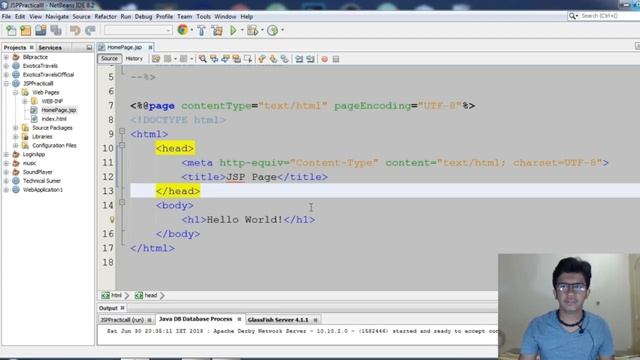
Task: Close the Output window tab
Action: (122, 308)
